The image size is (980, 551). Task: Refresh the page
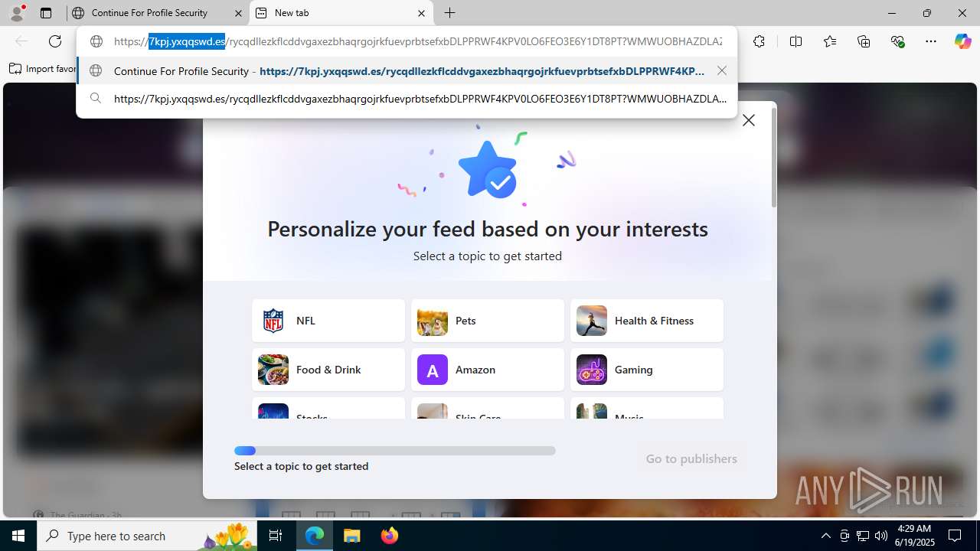[55, 41]
